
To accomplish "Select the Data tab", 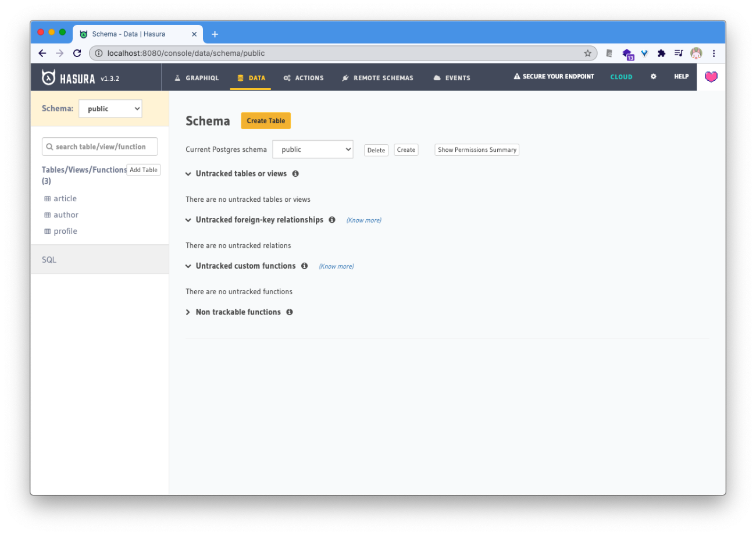I will point(251,77).
